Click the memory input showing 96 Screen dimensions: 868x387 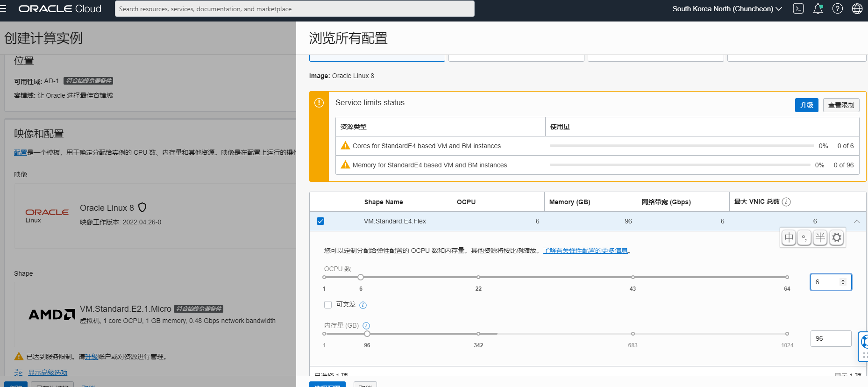831,338
